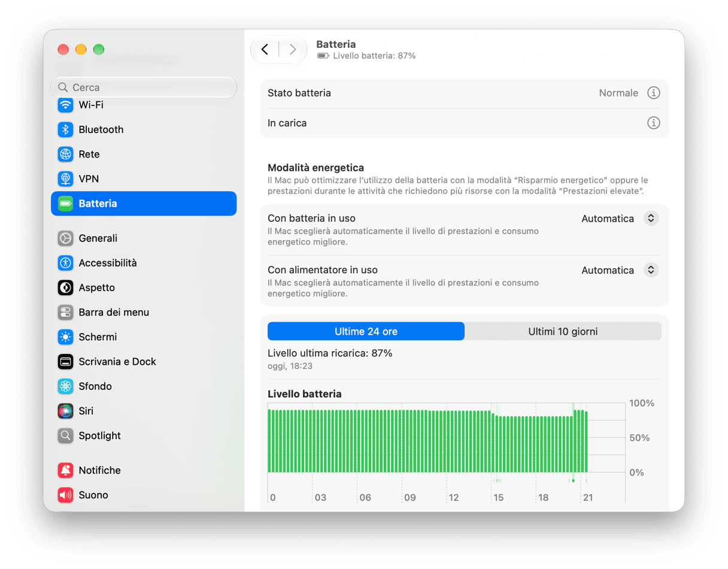Image resolution: width=728 pixels, height=569 pixels.
Task: Click Livello ultima ricarica: 87% text
Action: (330, 353)
